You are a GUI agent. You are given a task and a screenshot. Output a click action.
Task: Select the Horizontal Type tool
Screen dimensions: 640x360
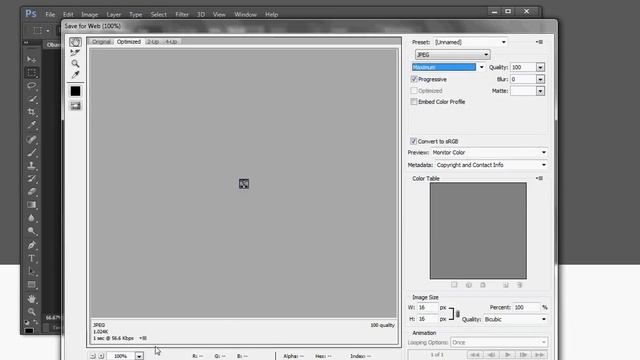[x=31, y=258]
